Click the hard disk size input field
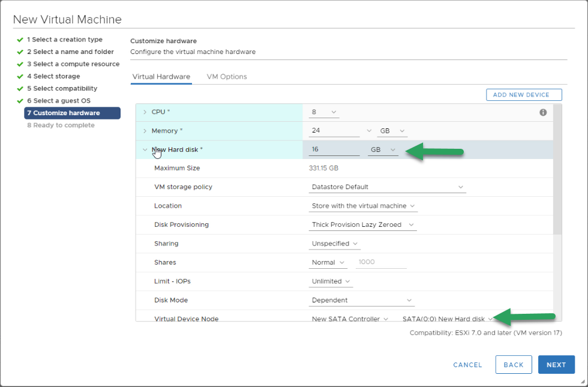Viewport: 588px width, 387px height. [x=334, y=149]
